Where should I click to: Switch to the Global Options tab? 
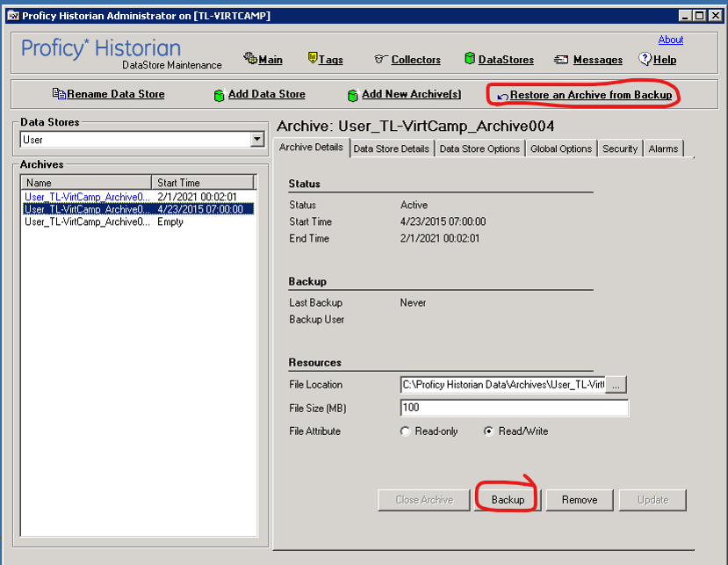pos(561,148)
